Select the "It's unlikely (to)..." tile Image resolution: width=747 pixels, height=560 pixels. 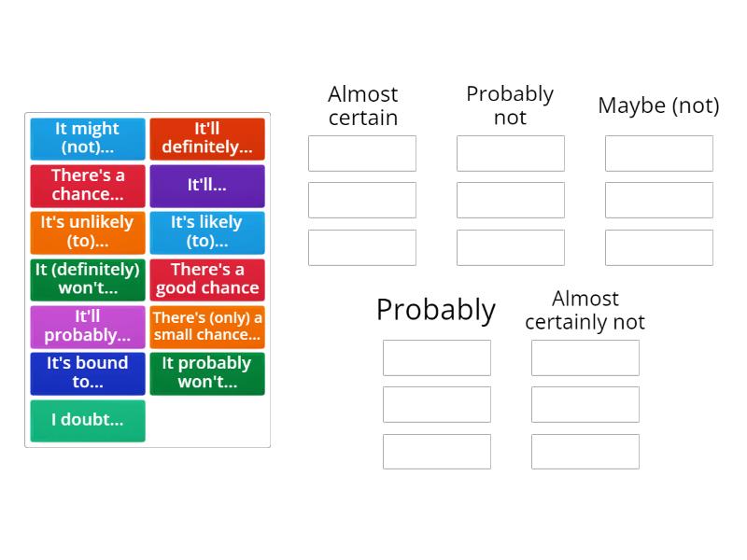(87, 232)
